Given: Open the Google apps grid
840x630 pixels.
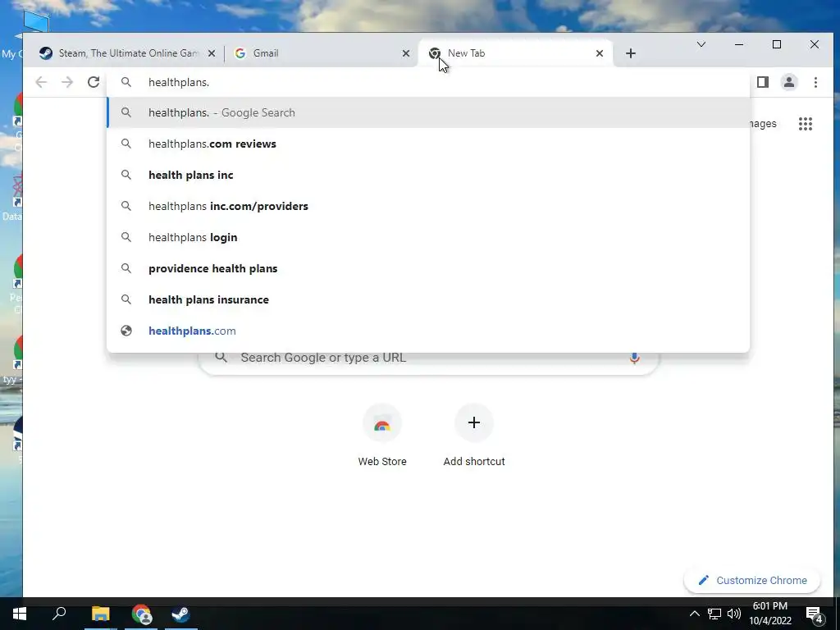Looking at the screenshot, I should coord(806,124).
